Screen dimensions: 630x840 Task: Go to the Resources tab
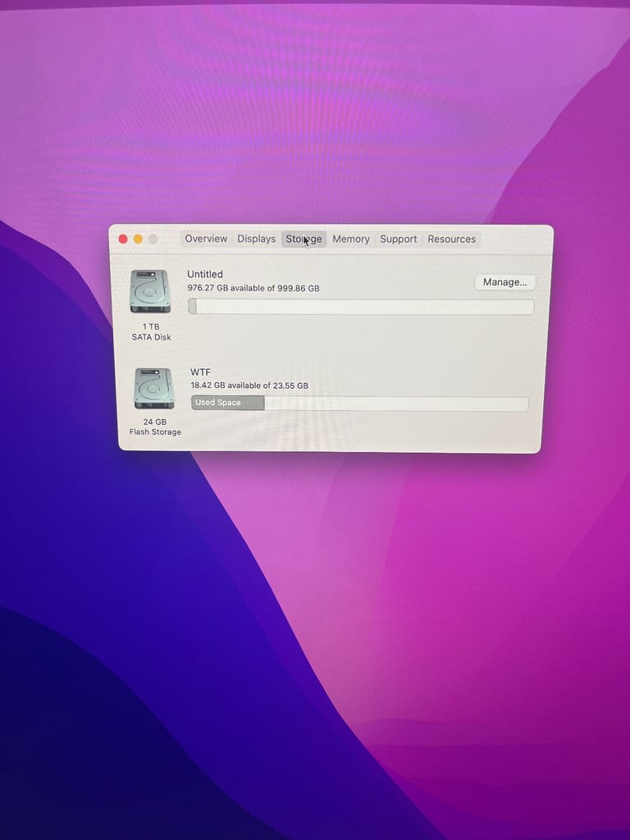tap(452, 239)
